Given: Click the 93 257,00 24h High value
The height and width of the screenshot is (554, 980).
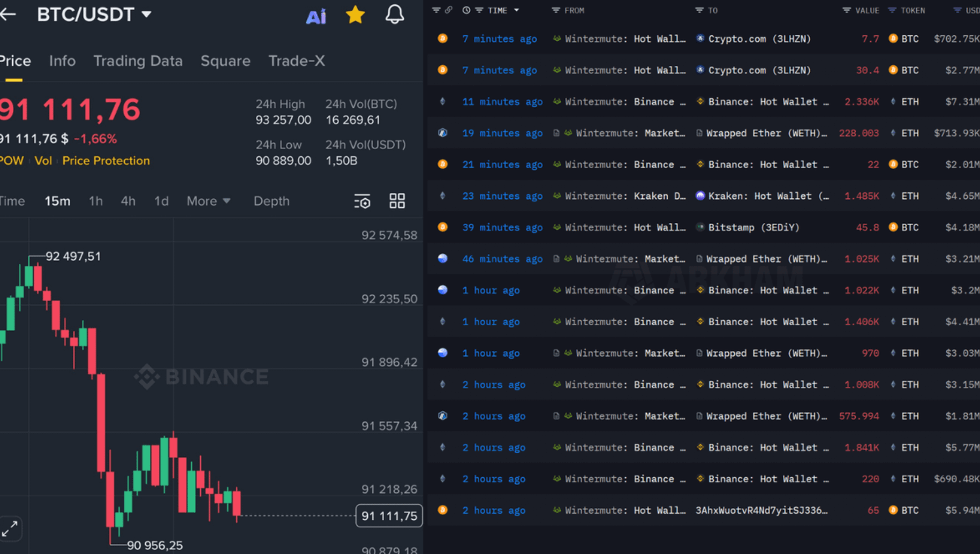Looking at the screenshot, I should point(283,120).
